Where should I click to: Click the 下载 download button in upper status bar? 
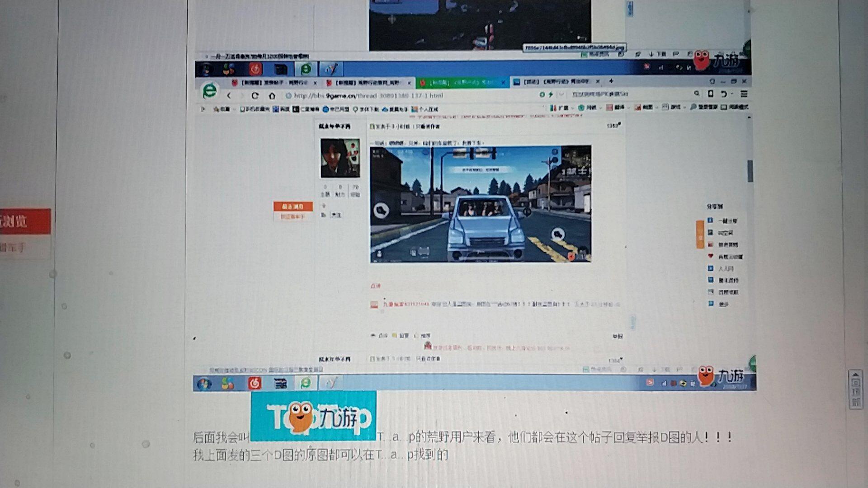tap(658, 54)
